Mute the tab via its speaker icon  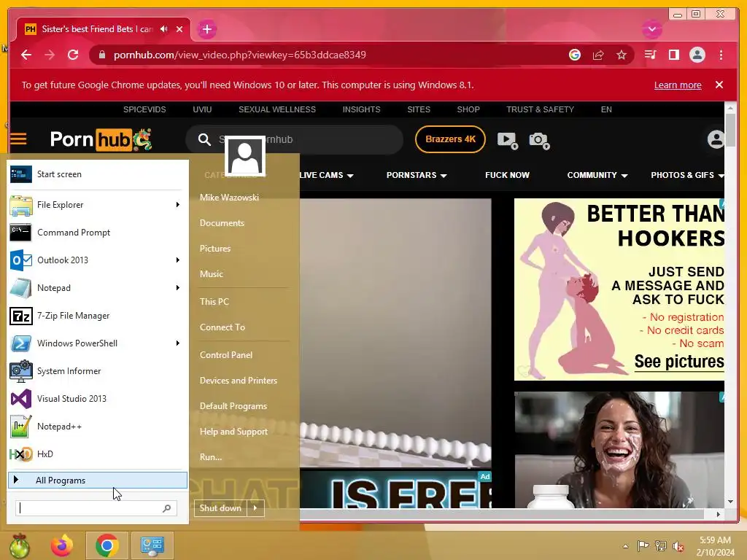[x=164, y=29]
